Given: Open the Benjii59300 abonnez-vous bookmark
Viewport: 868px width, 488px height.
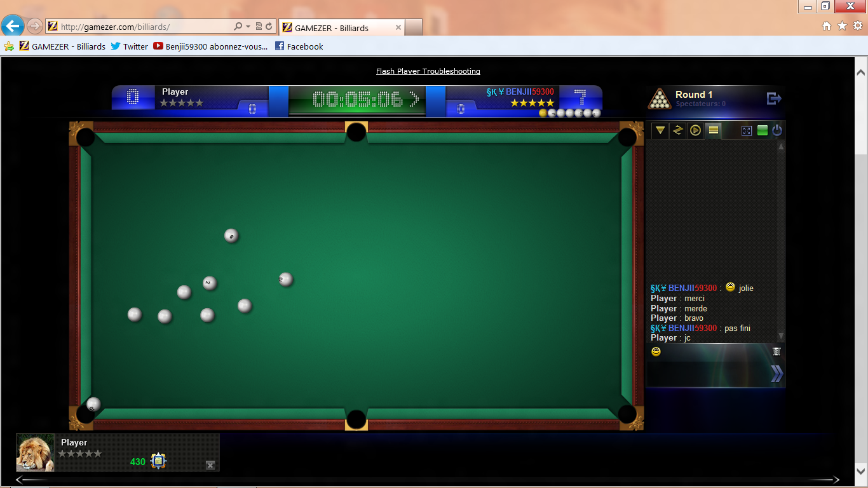Looking at the screenshot, I should pos(210,46).
